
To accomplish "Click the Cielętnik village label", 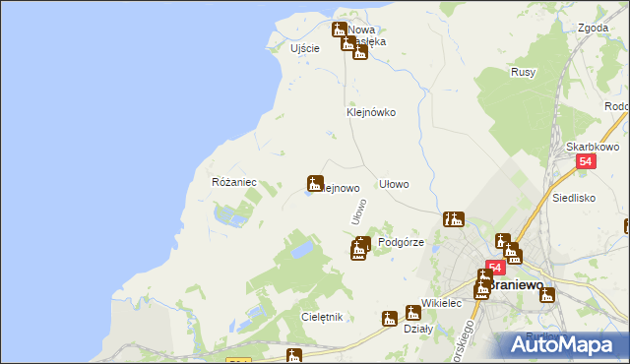I will (322, 317).
